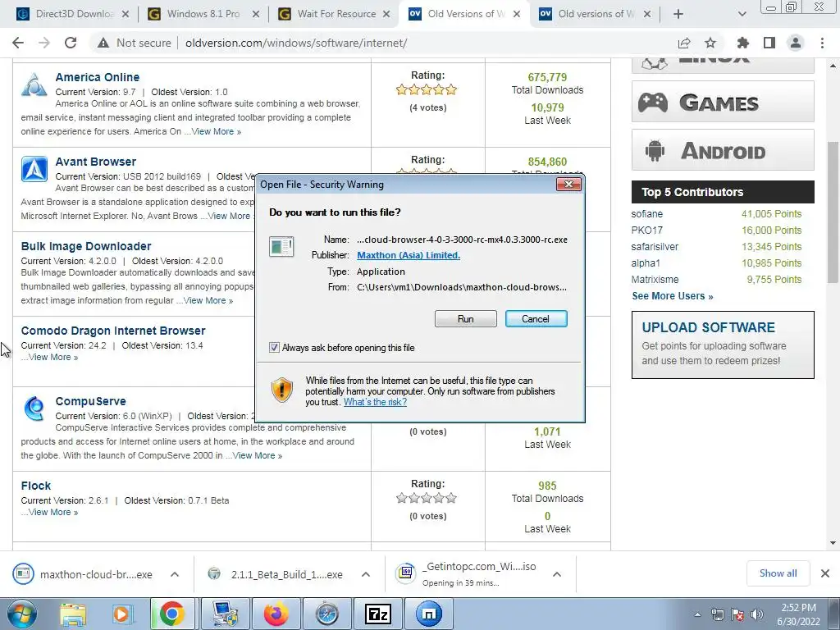Open the See More Users link

[x=673, y=296]
